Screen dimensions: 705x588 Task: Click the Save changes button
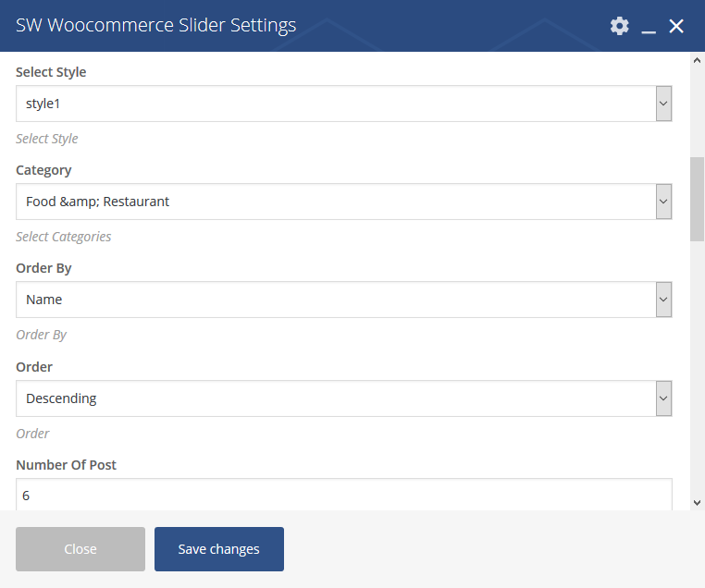point(219,549)
